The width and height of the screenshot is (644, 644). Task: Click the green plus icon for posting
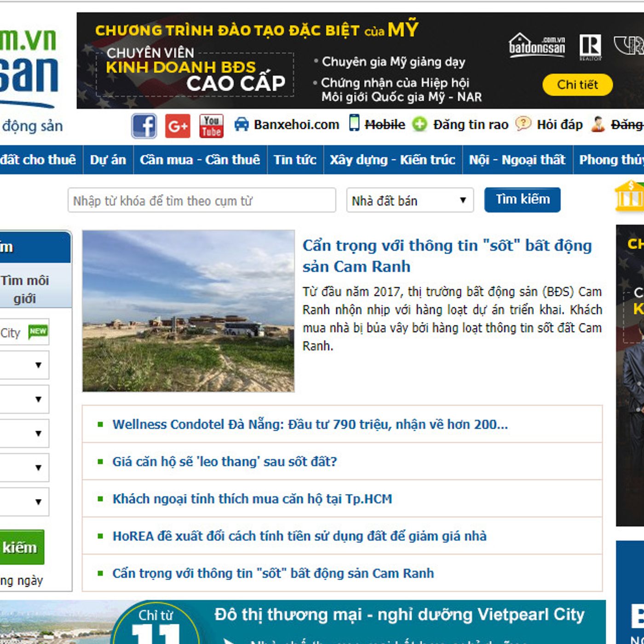pyautogui.click(x=420, y=124)
